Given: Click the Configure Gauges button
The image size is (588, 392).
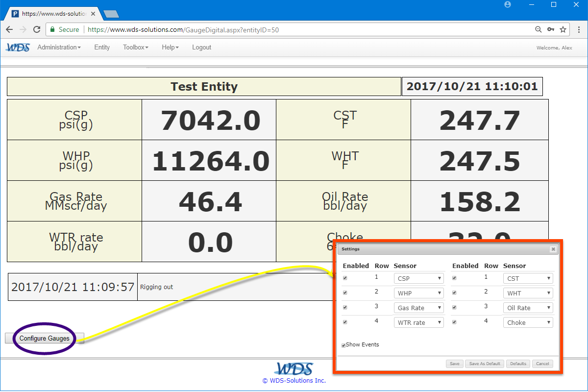Looking at the screenshot, I should click(45, 338).
